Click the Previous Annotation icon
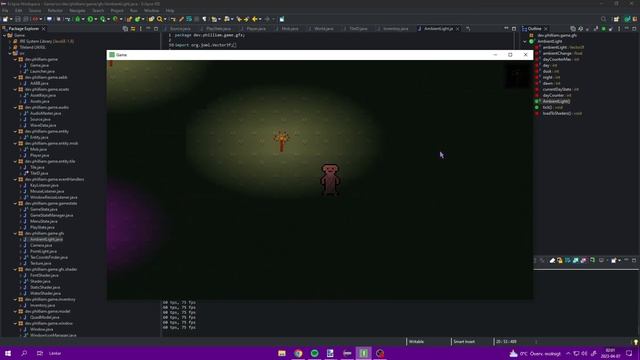640x360 pixels. pos(226,19)
